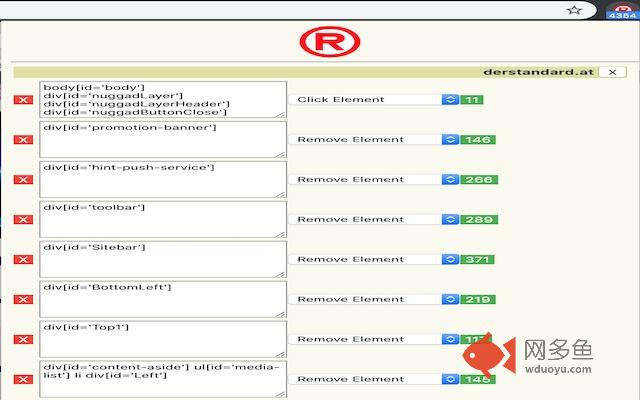Delete the toolbar rule with red X

click(23, 220)
